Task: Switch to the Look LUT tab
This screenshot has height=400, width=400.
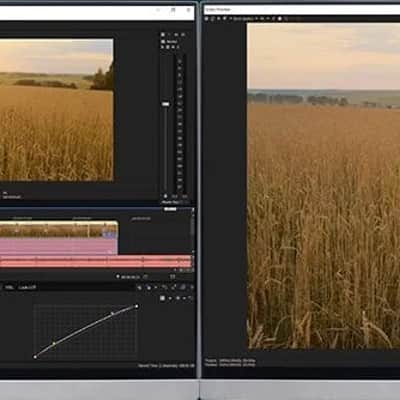Action: [x=27, y=287]
